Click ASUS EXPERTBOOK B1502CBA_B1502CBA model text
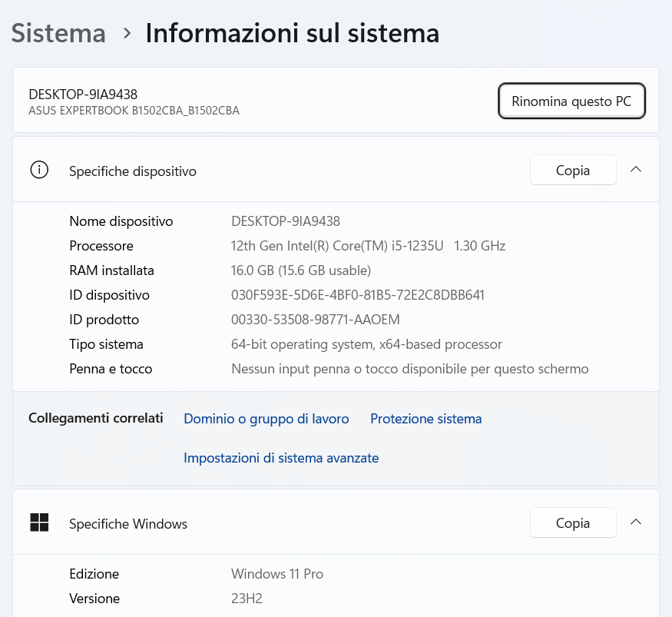672x617 pixels. (134, 111)
